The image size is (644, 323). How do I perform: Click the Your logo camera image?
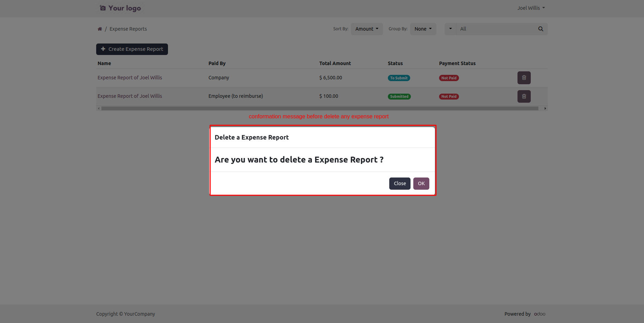pos(120,8)
